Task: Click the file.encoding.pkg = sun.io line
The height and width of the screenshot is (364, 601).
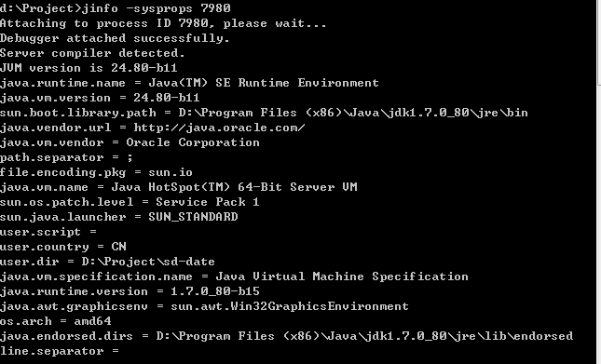Action: click(x=96, y=172)
